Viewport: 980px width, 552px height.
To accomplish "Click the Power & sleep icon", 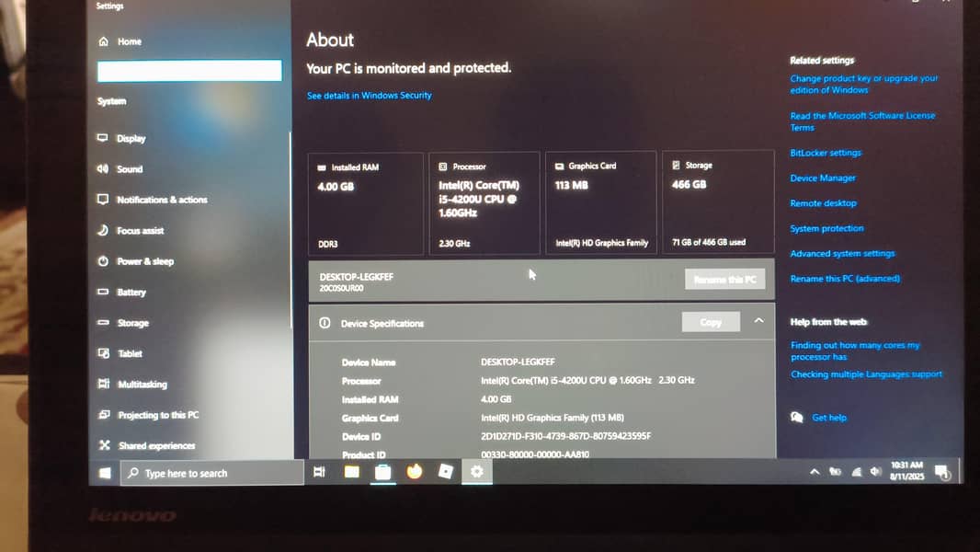I will (104, 260).
